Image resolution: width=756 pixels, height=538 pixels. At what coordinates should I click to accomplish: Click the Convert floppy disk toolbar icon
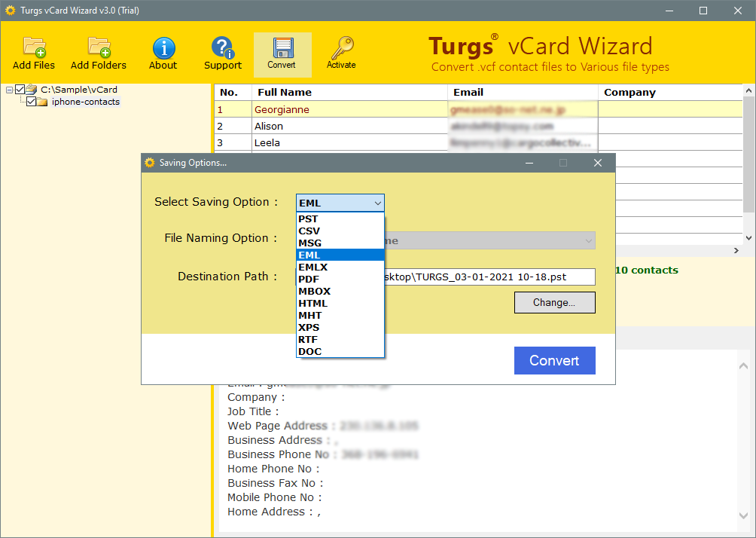pyautogui.click(x=283, y=47)
